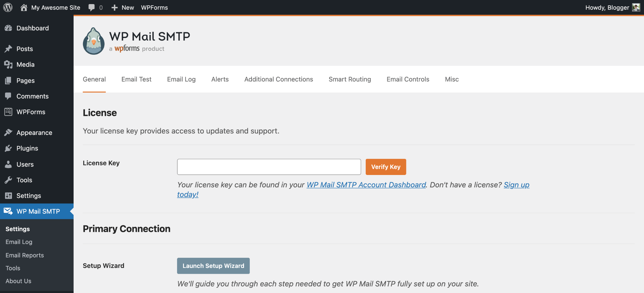Image resolution: width=644 pixels, height=293 pixels.
Task: Open the main Settings menu above WP Mail SMTP
Action: 29,196
